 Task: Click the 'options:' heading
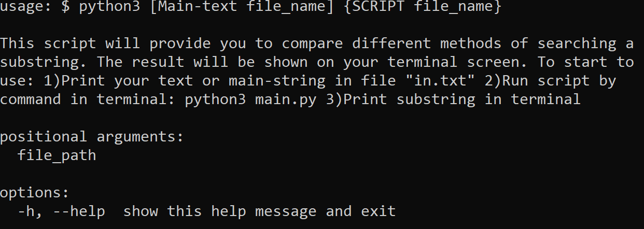[x=35, y=193]
